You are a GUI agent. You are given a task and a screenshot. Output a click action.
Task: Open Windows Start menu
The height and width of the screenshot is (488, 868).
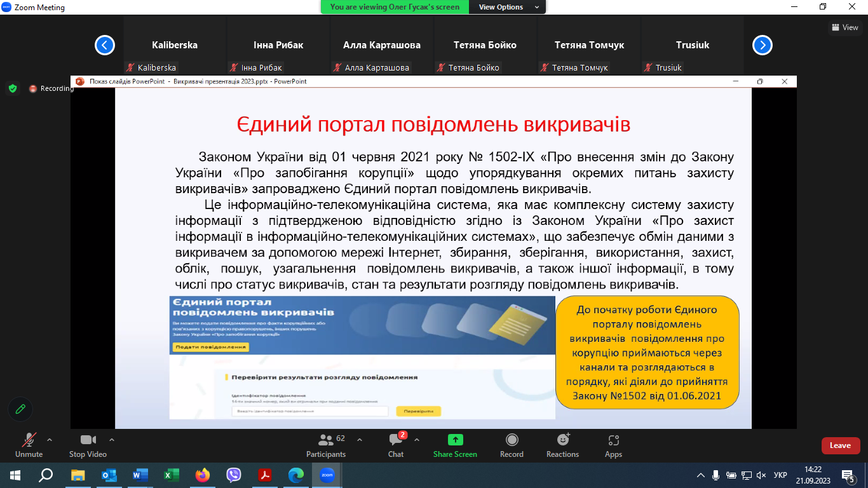[15, 475]
